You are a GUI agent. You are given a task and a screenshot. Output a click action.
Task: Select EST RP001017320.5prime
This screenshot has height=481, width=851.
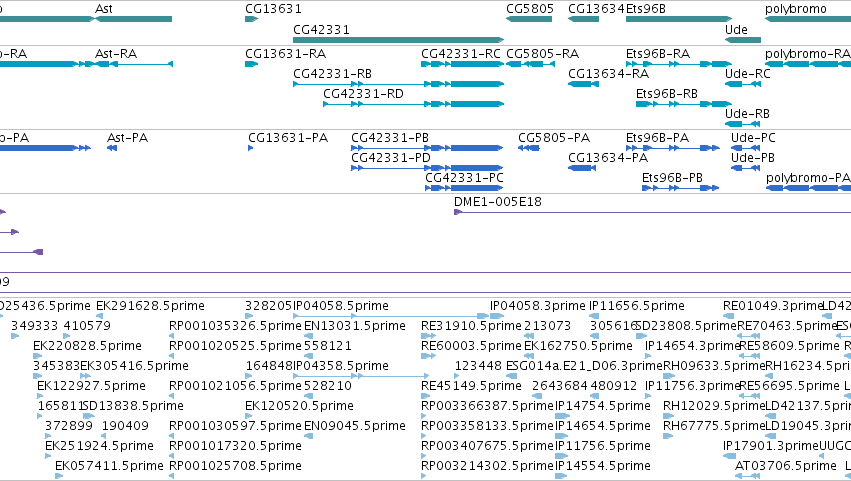(235, 447)
